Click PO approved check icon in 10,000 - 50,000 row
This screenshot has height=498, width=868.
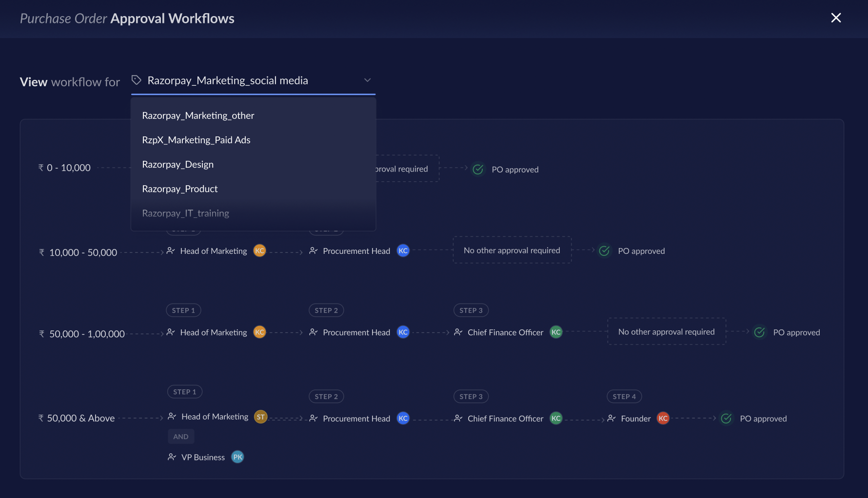[604, 250]
